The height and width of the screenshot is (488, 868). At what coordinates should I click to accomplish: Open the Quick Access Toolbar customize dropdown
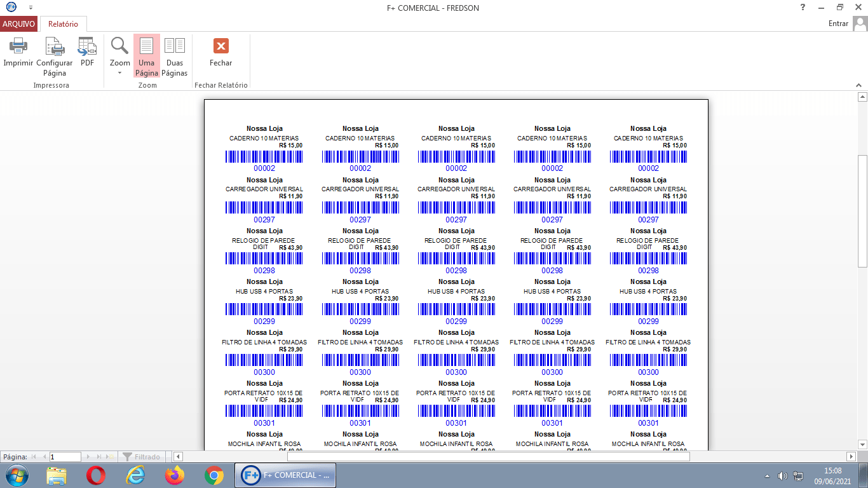coord(31,8)
